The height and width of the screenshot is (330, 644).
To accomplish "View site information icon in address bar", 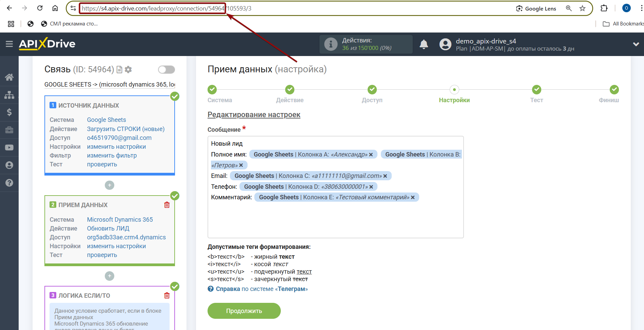I will (x=73, y=8).
